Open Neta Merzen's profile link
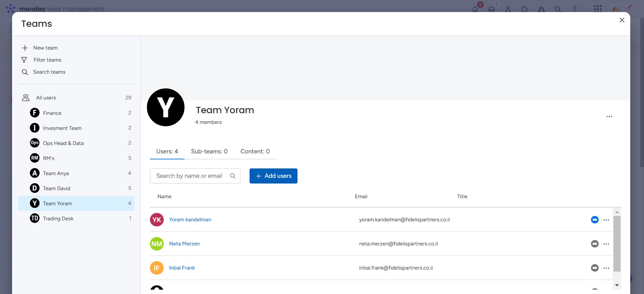This screenshot has width=644, height=294. tap(184, 244)
